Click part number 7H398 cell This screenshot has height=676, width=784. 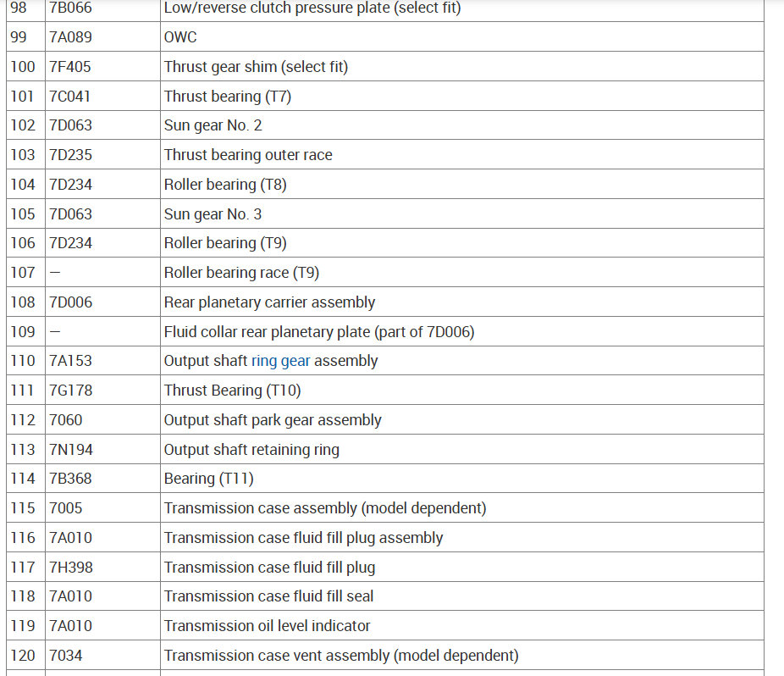point(71,568)
